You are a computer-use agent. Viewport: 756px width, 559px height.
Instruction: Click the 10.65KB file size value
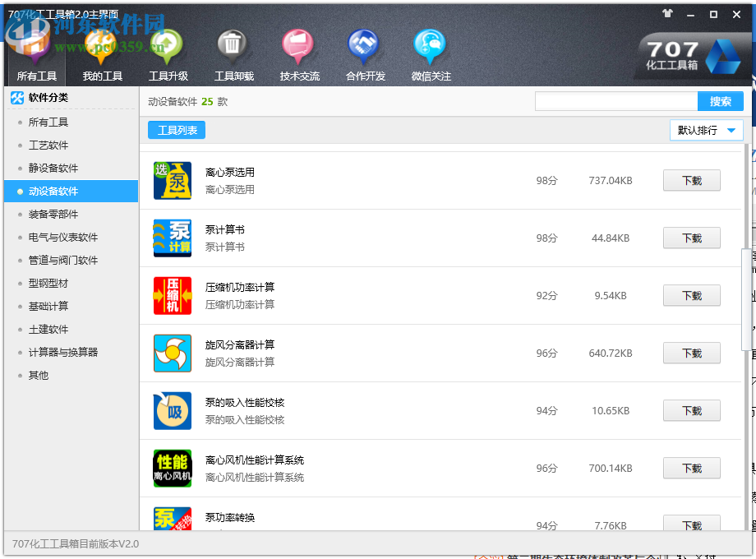pyautogui.click(x=610, y=410)
